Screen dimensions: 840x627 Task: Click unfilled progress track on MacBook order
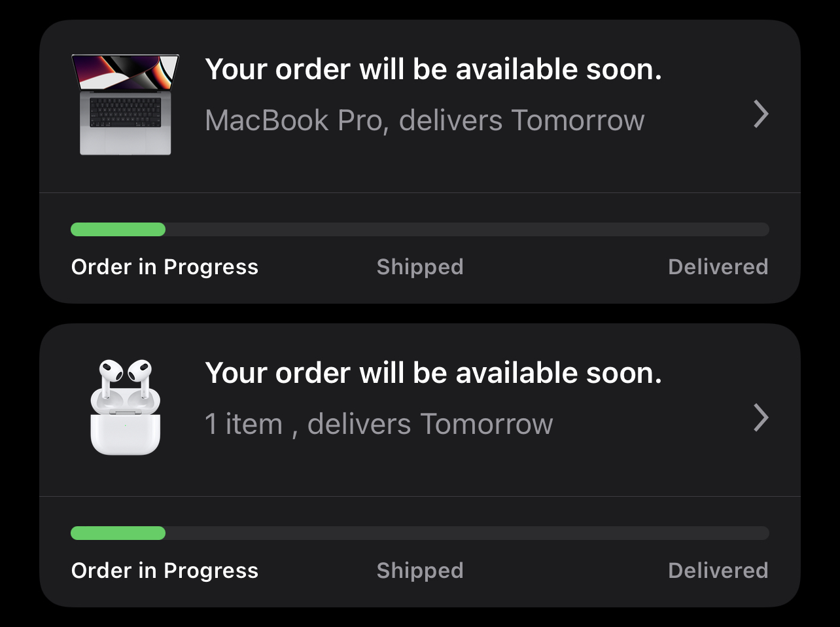[467, 229]
